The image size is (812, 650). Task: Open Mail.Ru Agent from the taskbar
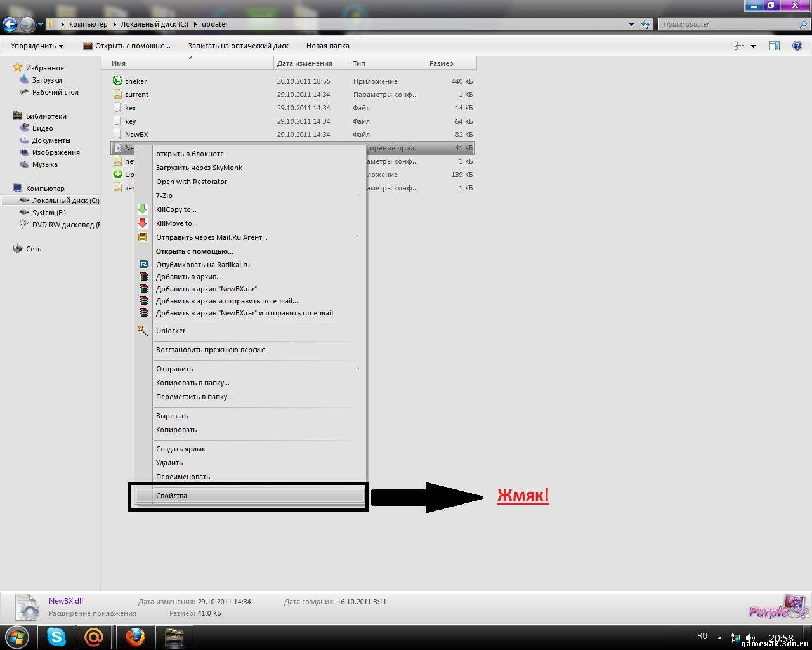pos(94,637)
